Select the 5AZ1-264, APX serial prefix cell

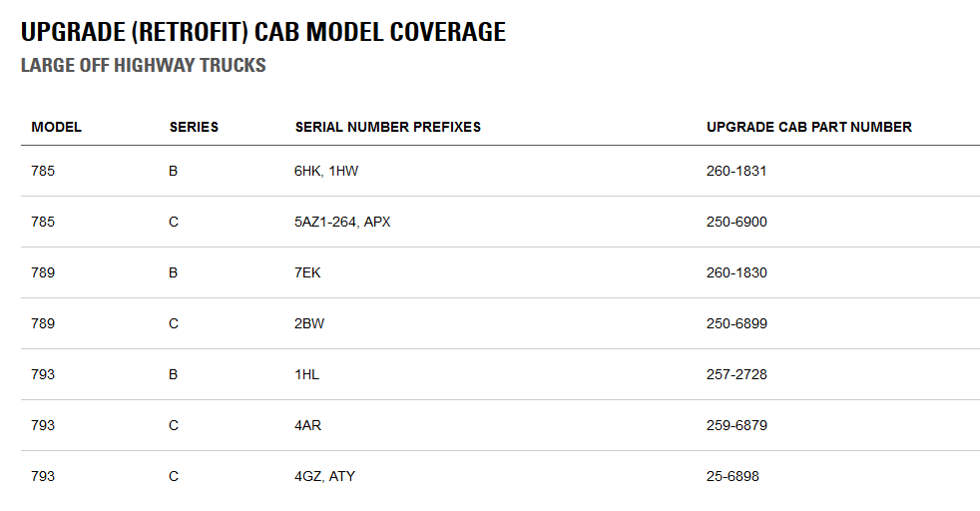click(x=343, y=222)
